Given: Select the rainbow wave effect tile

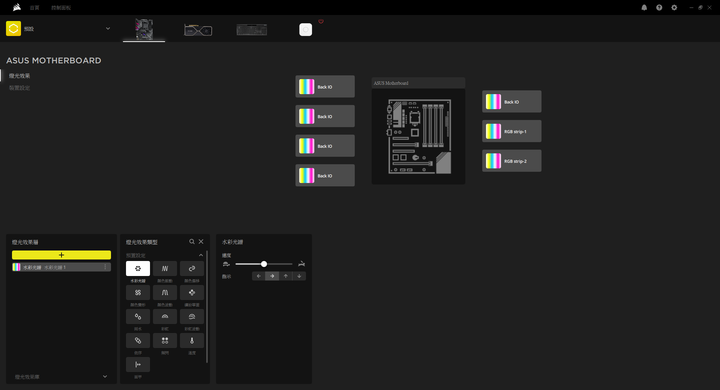Looking at the screenshot, I should pyautogui.click(x=192, y=317).
